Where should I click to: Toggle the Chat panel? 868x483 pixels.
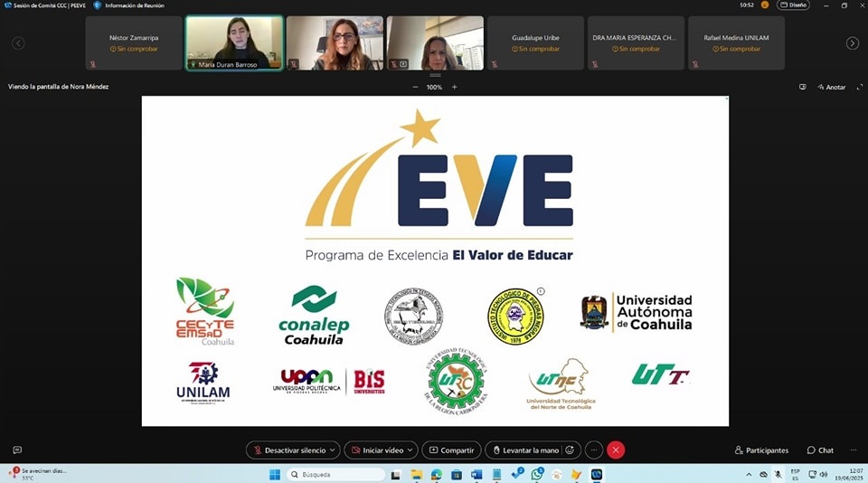point(820,450)
